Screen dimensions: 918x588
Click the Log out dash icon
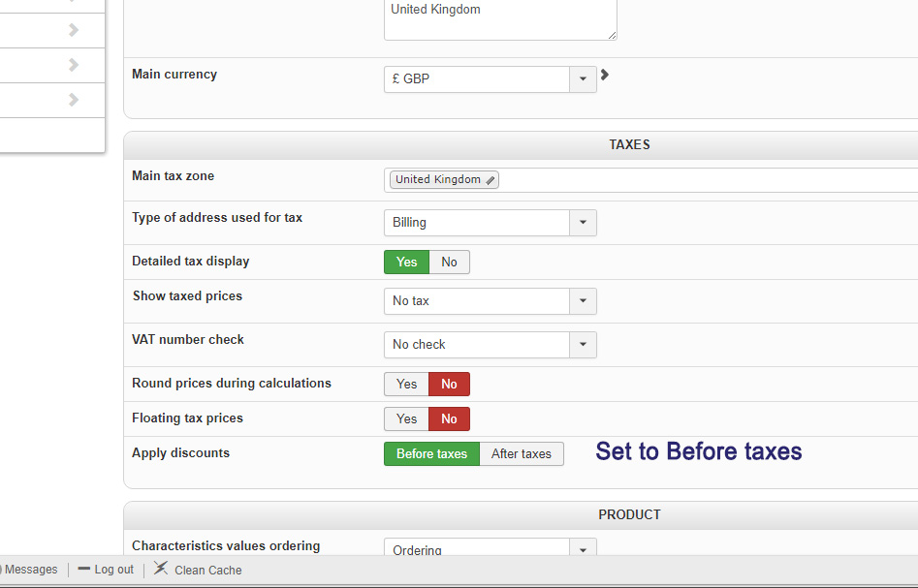point(84,570)
